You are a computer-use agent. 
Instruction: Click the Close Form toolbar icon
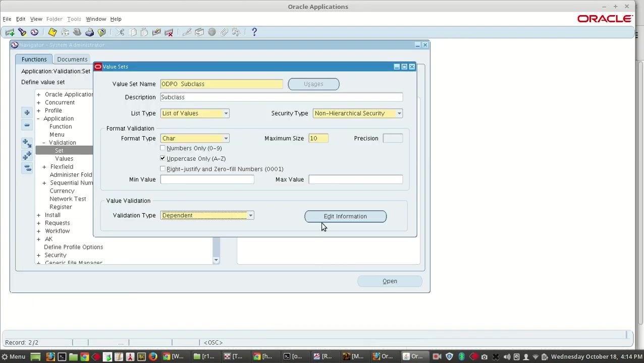click(x=101, y=32)
